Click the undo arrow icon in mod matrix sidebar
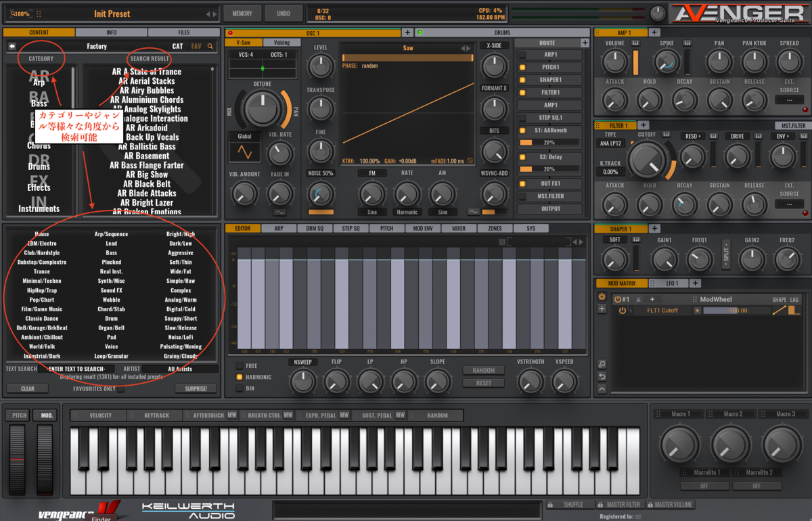 [x=602, y=377]
